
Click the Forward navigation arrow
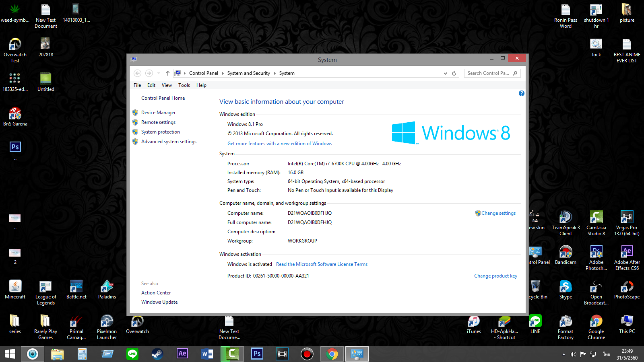click(x=149, y=73)
